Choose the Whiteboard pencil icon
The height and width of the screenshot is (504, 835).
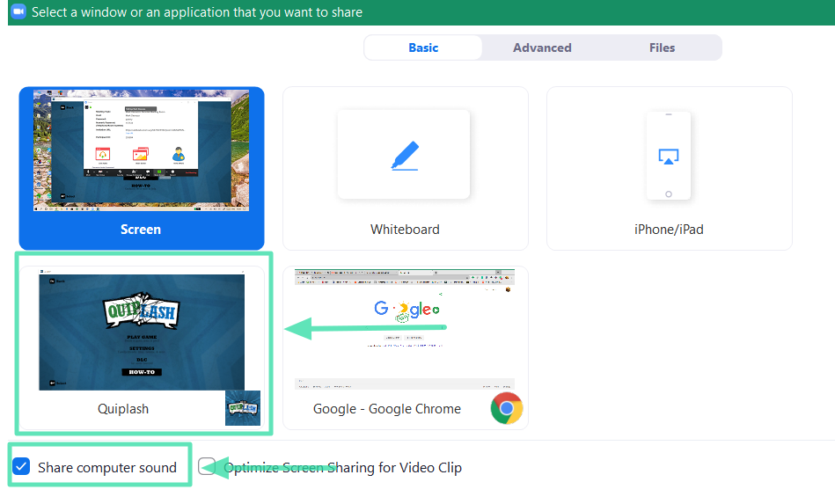[x=404, y=155]
